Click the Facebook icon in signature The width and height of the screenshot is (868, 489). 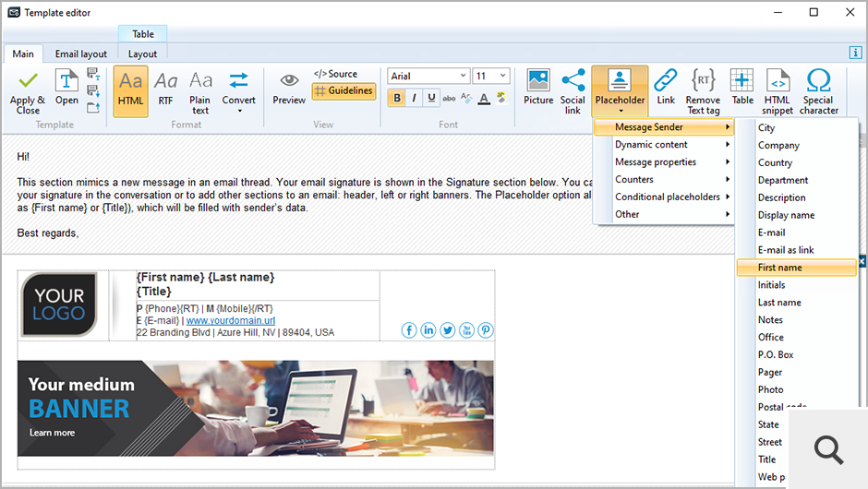409,330
